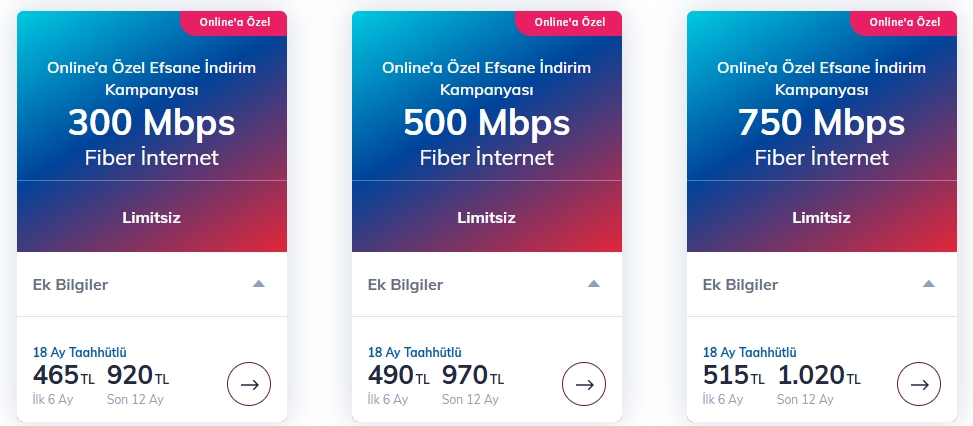Click 18 Ay Taahhütlü text on 500 Mbps card
Screen dimensions: 973x426
point(414,352)
